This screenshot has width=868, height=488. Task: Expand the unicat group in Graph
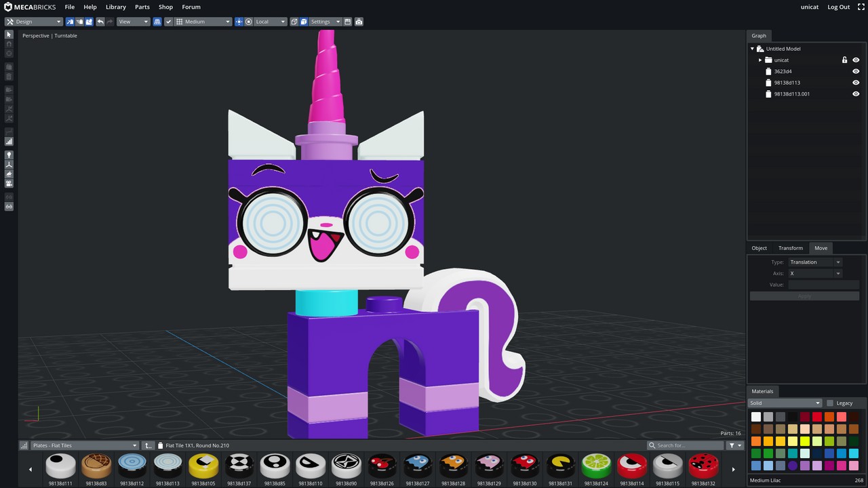click(x=760, y=60)
